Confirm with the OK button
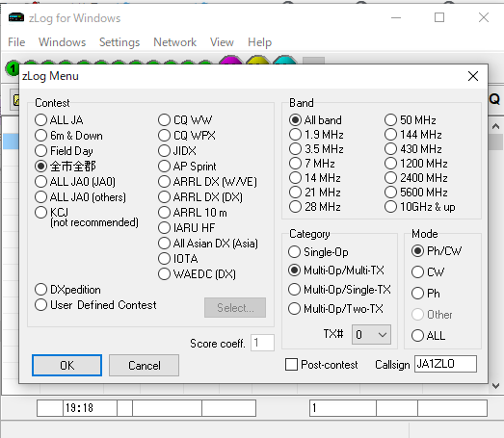 [66, 365]
